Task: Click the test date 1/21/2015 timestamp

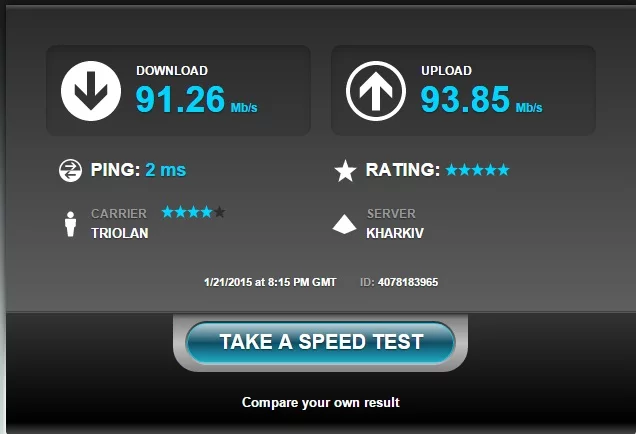Action: tap(270, 282)
